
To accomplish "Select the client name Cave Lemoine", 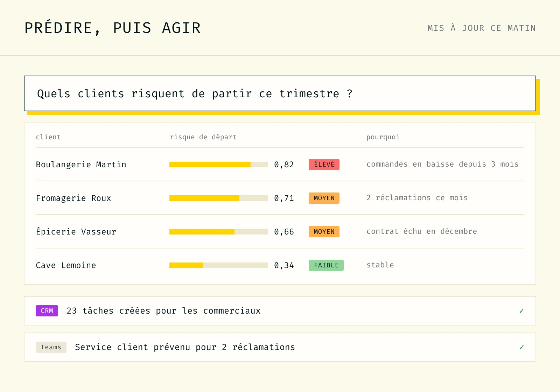I will coord(66,265).
